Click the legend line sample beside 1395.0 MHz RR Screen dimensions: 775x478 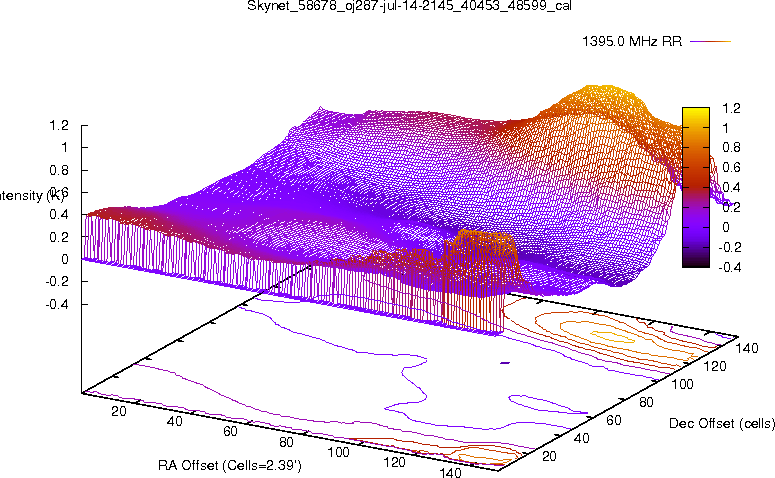[x=710, y=42]
